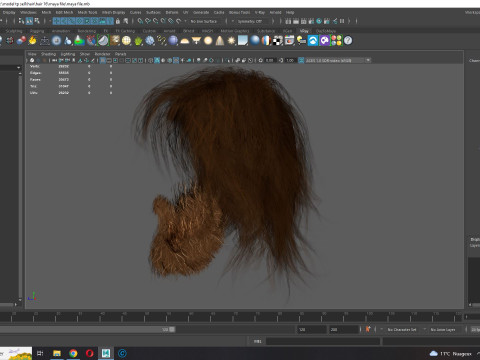Click the white plane shelf icon with green border
The width and height of the screenshot is (480, 360).
tap(103, 41)
